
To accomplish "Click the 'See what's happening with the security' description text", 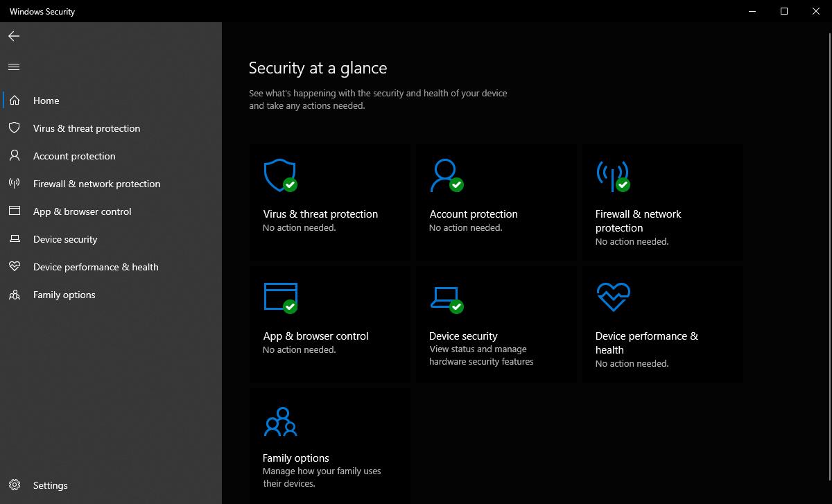I will [378, 100].
